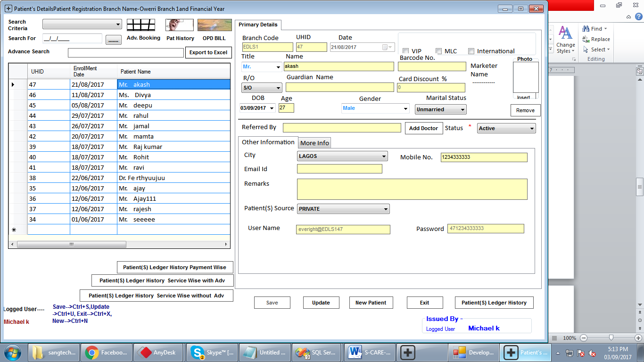Open the Windows Start button
The height and width of the screenshot is (362, 644).
tap(13, 353)
